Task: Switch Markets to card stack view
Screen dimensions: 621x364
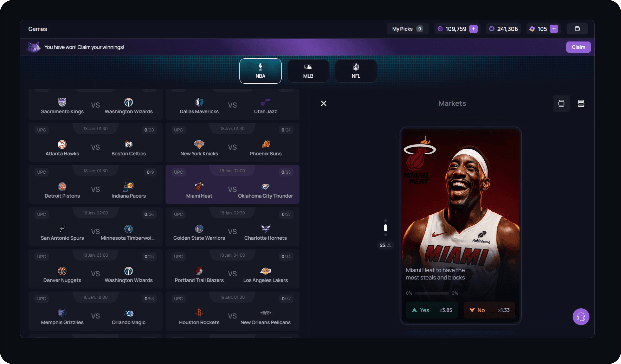Action: 561,104
